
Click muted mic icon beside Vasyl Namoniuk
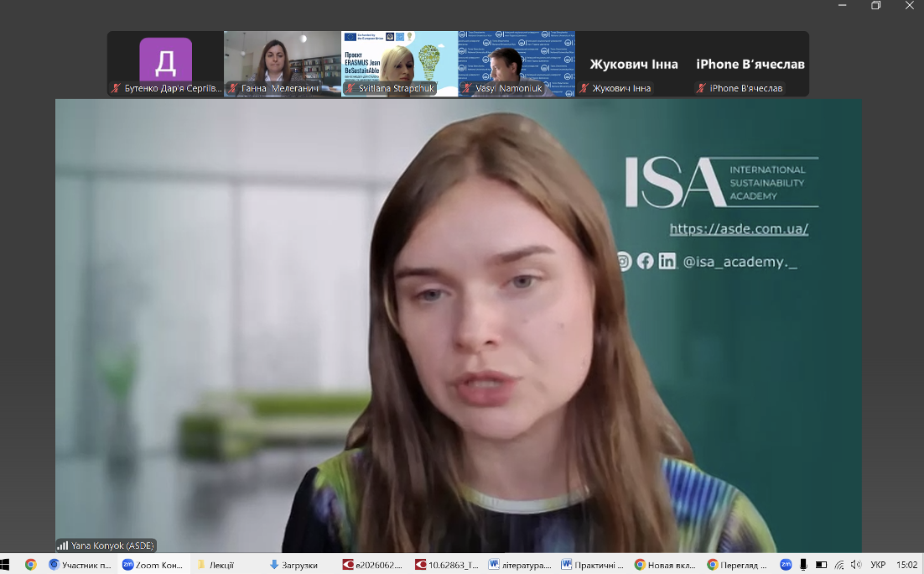point(467,88)
